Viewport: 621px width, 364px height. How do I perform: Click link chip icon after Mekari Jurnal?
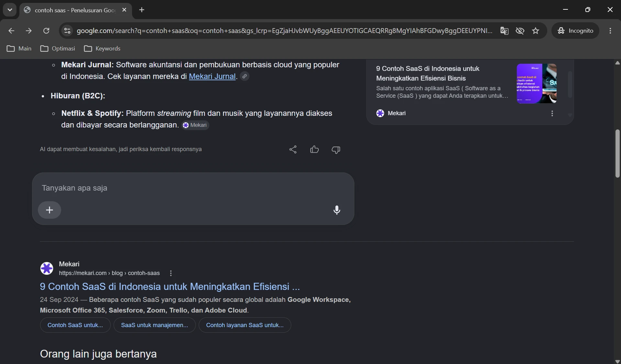(245, 76)
